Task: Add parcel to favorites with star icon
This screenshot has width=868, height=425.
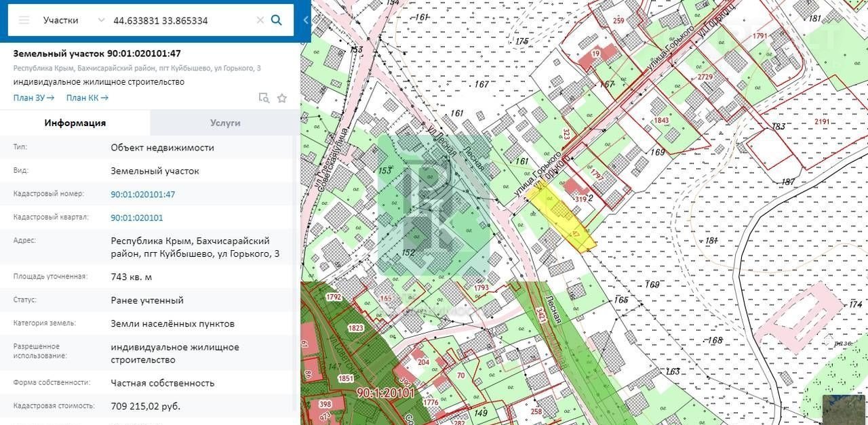Action: [x=282, y=98]
